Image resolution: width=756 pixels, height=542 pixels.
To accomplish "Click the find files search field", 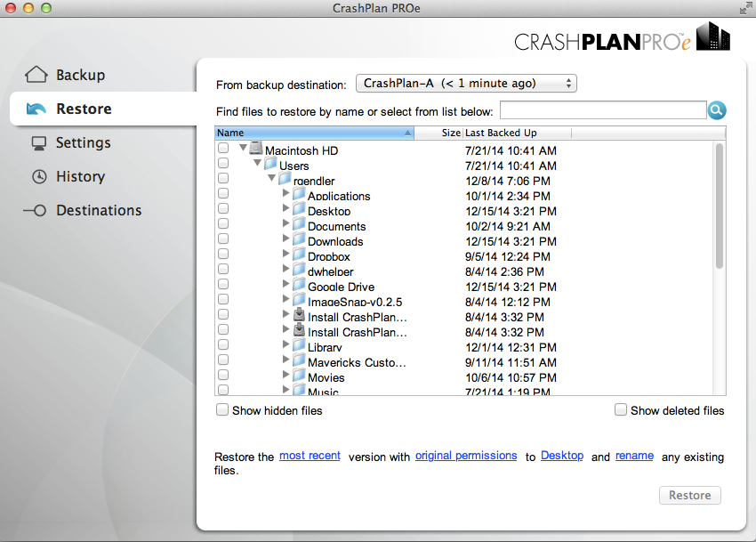I will click(x=603, y=110).
